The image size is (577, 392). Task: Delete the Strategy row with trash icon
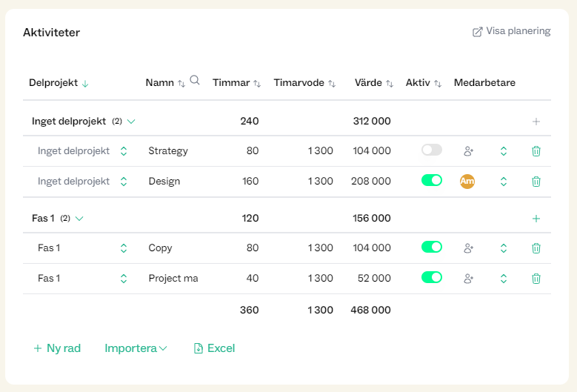coord(536,151)
